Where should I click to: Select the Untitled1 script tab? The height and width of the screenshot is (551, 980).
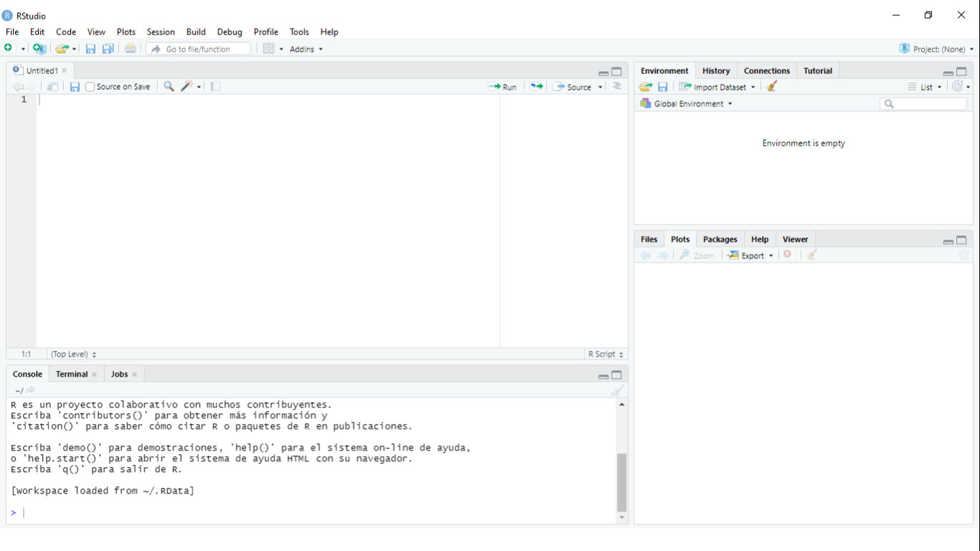coord(42,70)
